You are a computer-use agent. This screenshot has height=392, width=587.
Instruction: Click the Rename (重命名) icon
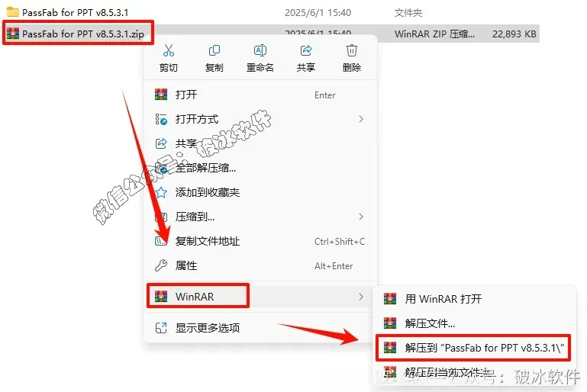[260, 50]
